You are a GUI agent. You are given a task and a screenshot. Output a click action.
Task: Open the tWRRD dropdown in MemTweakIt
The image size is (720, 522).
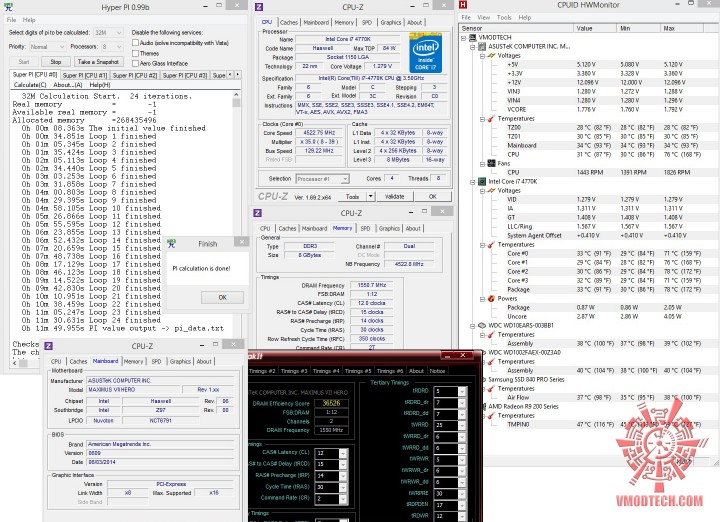point(462,425)
